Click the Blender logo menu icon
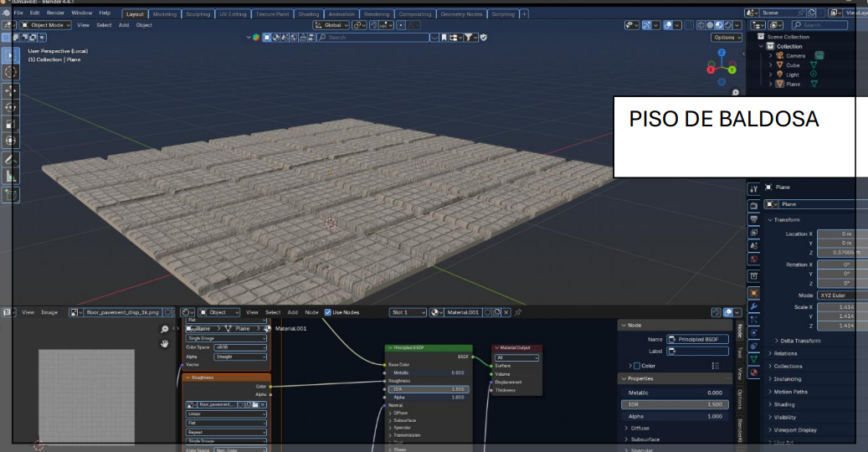The image size is (868, 452). point(6,13)
